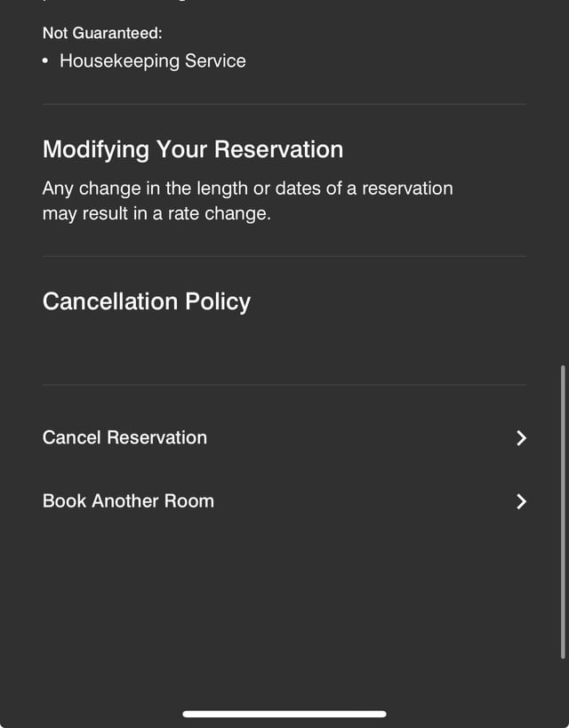Click the vertical scrollbar thumb
This screenshot has height=728, width=569.
(x=563, y=512)
